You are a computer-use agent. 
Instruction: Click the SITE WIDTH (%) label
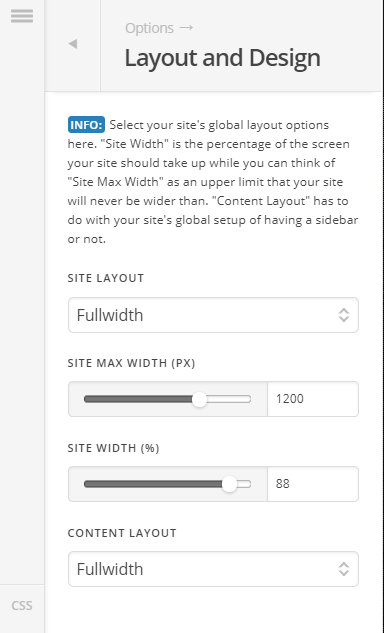pos(113,448)
